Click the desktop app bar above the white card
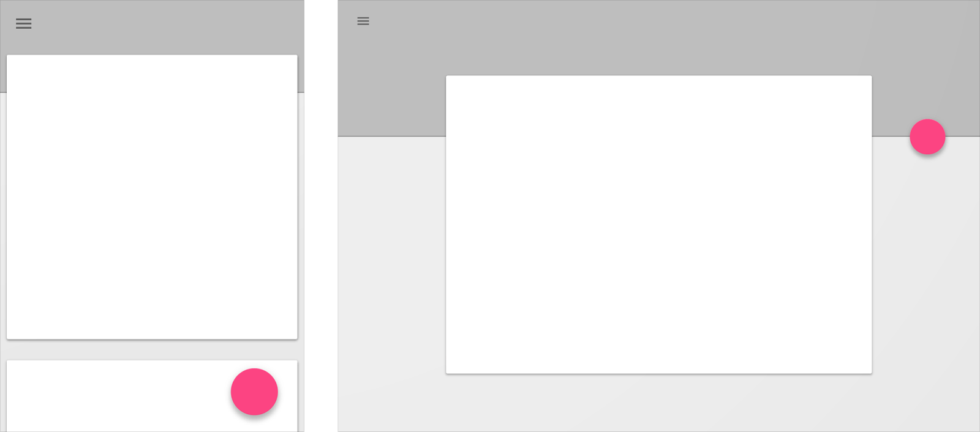This screenshot has height=432, width=980. (x=658, y=38)
